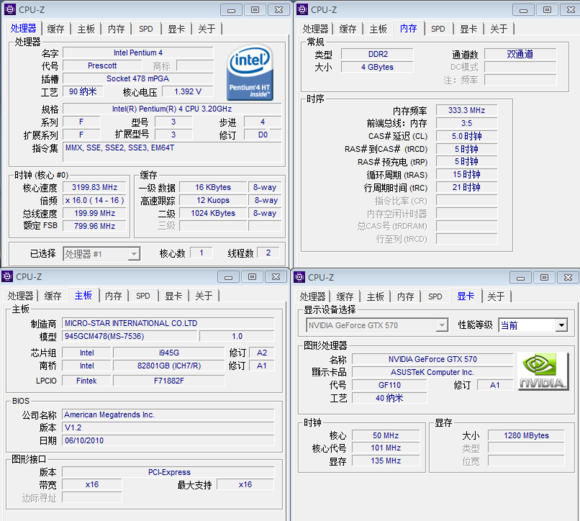Click the 3:5 FSB to memory ratio value
This screenshot has width=580, height=521.
pyautogui.click(x=466, y=123)
